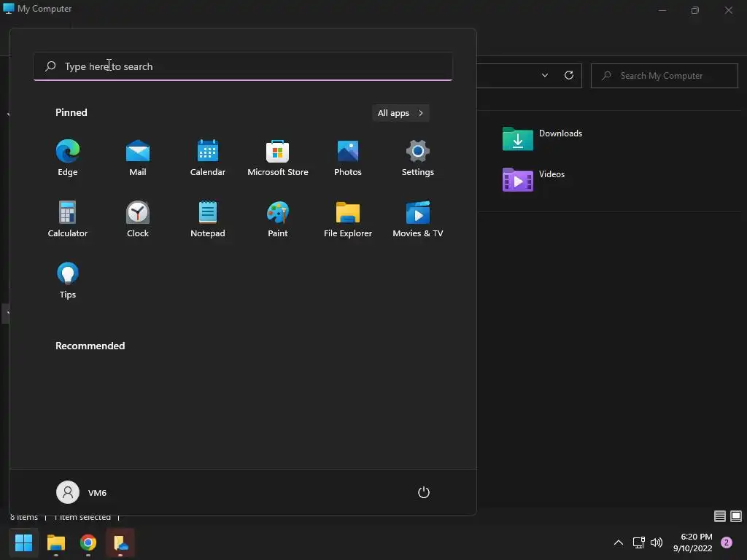This screenshot has height=560, width=747.
Task: Open the Calendar app
Action: coord(208,158)
